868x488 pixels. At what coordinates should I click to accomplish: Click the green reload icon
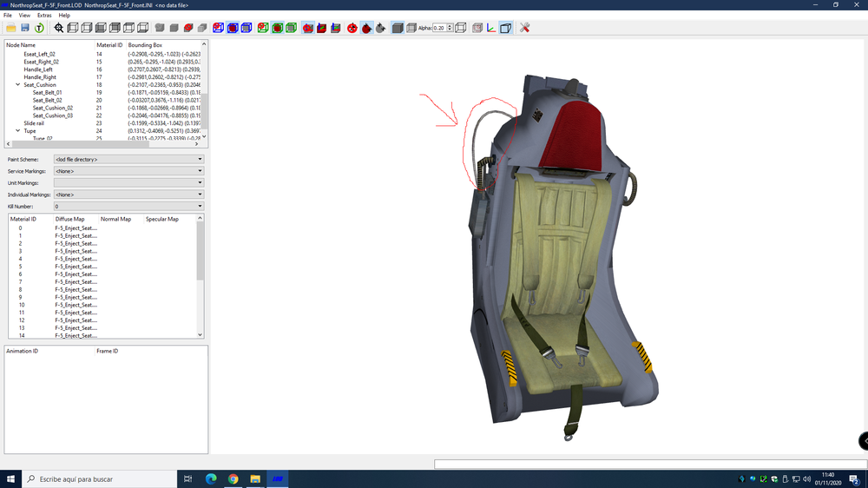39,28
